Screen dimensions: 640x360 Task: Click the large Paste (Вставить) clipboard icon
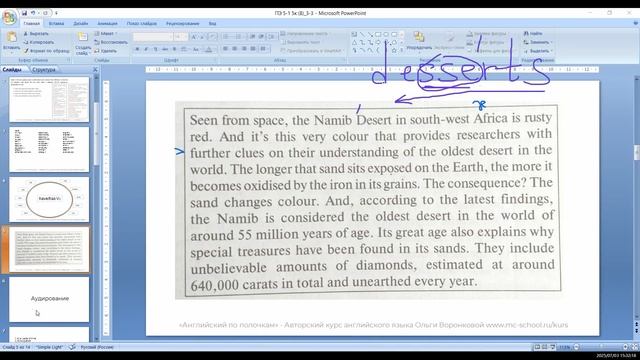[11, 38]
